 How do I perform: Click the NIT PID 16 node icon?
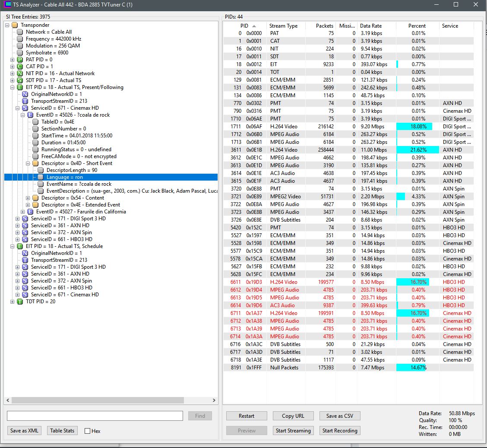[x=20, y=73]
